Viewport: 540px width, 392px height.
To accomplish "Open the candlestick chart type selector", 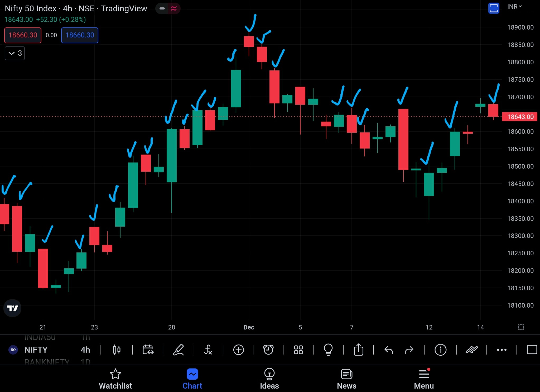I will [x=117, y=350].
